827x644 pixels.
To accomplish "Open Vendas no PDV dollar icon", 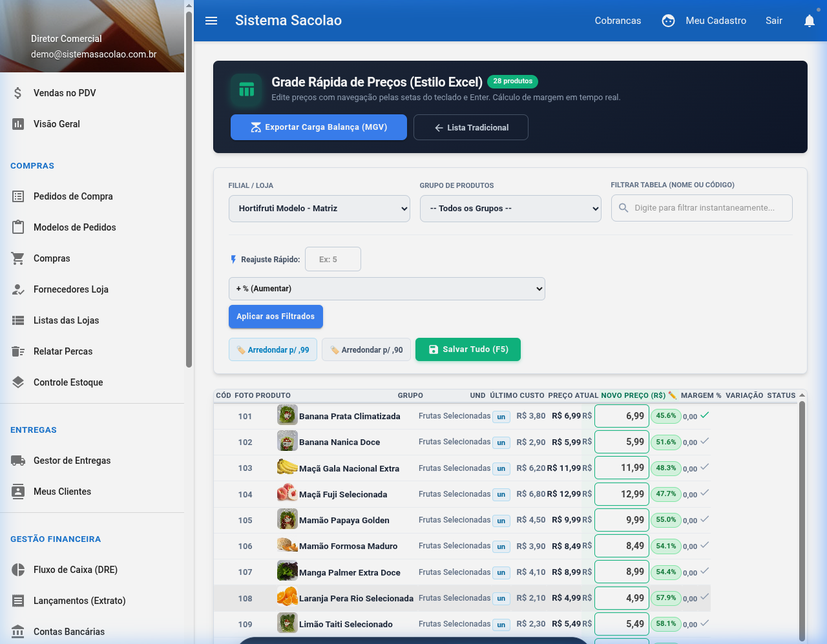I will click(18, 93).
